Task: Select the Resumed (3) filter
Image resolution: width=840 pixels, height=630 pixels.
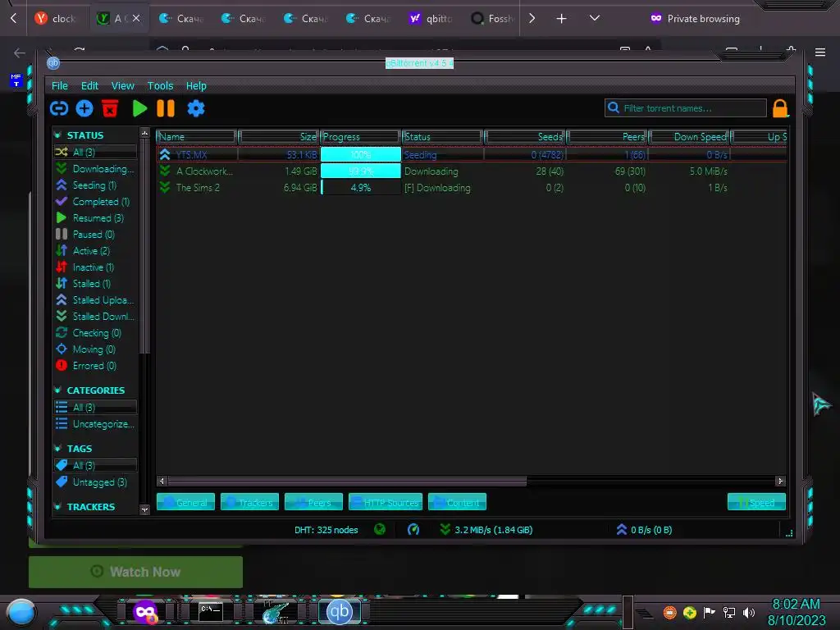Action: click(x=95, y=218)
